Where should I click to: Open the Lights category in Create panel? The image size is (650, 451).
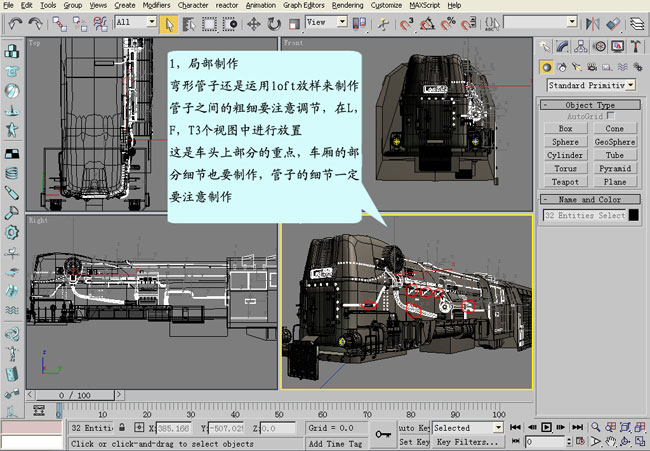point(577,67)
